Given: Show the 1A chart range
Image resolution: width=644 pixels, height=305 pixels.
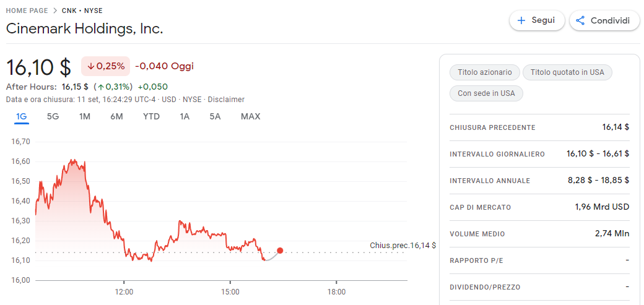Looking at the screenshot, I should (185, 116).
